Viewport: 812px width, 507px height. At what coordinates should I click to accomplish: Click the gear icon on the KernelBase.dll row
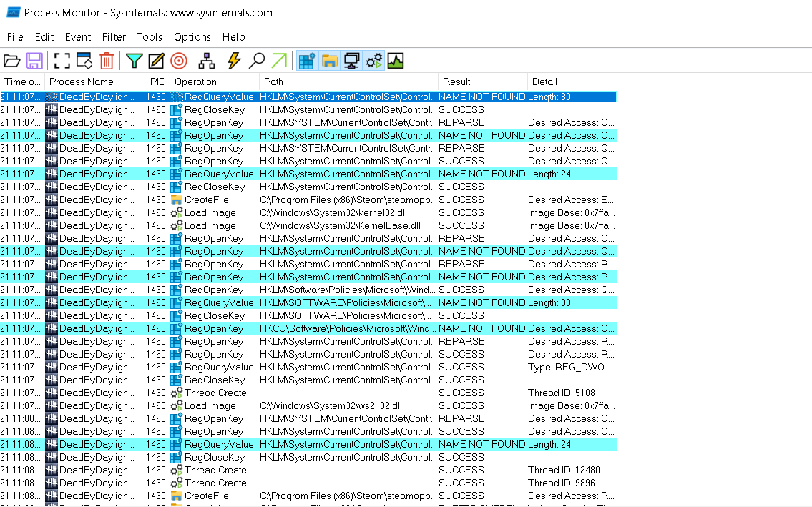pos(177,226)
